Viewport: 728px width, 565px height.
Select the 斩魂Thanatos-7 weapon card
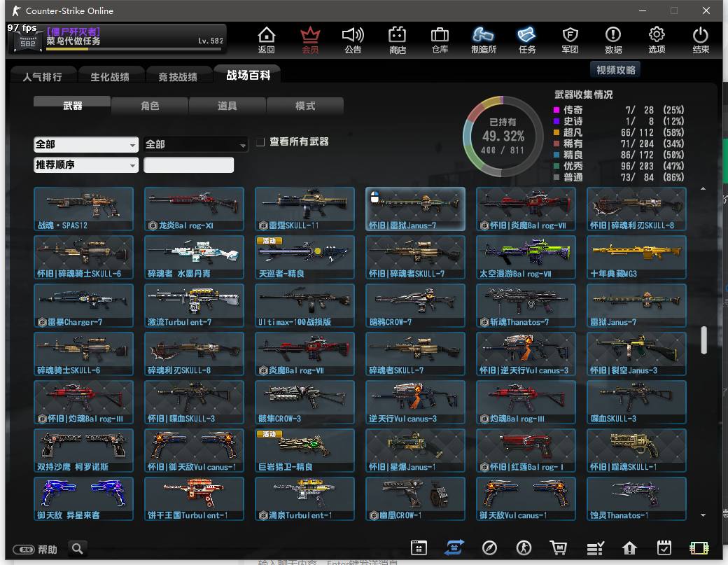pos(526,305)
